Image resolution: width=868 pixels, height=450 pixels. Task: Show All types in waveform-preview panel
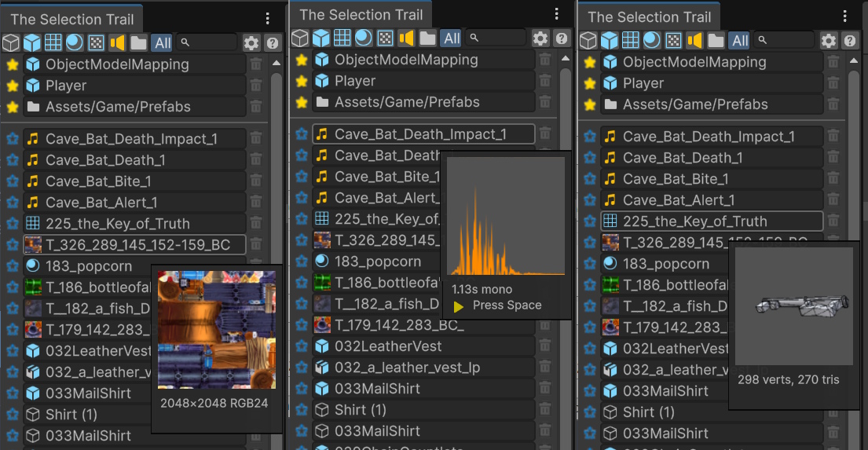(452, 38)
